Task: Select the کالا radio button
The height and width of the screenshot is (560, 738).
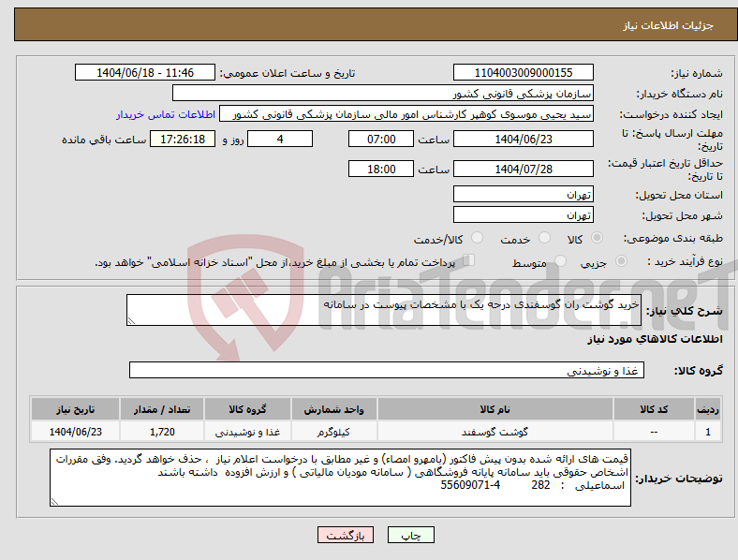Action: click(597, 238)
